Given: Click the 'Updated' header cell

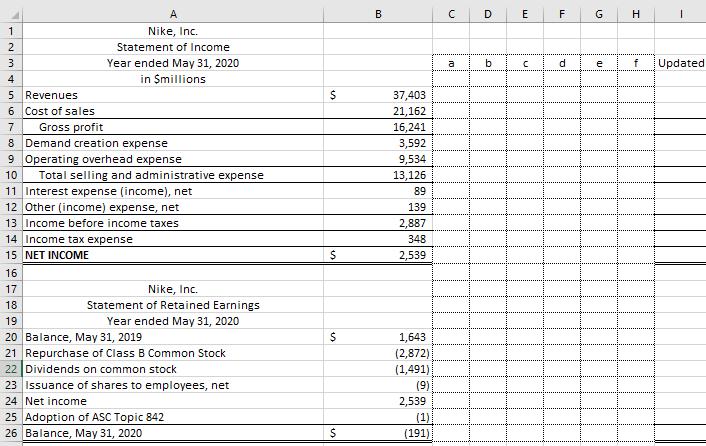Looking at the screenshot, I should pyautogui.click(x=680, y=63).
